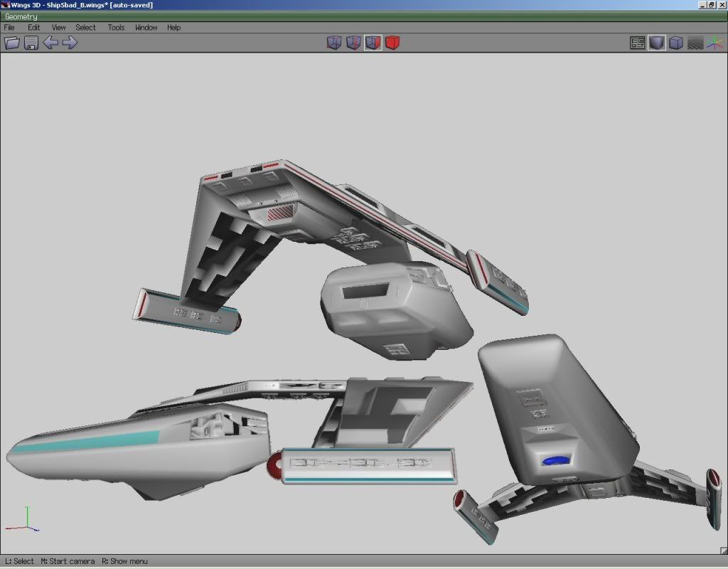Click the Geometry window title bar

pyautogui.click(x=364, y=16)
